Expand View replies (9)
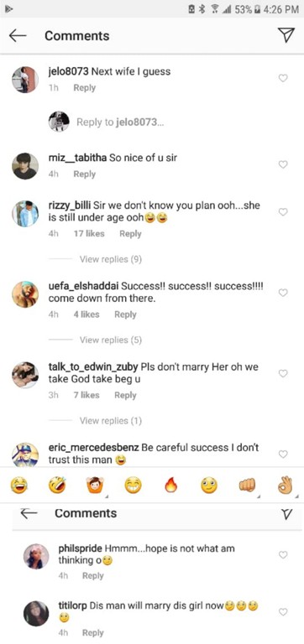The image size is (304, 644). pos(111,259)
